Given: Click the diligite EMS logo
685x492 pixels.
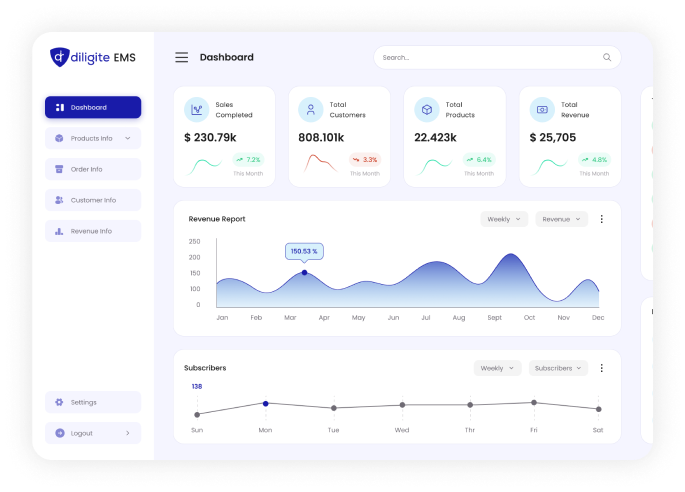Looking at the screenshot, I should 93,57.
